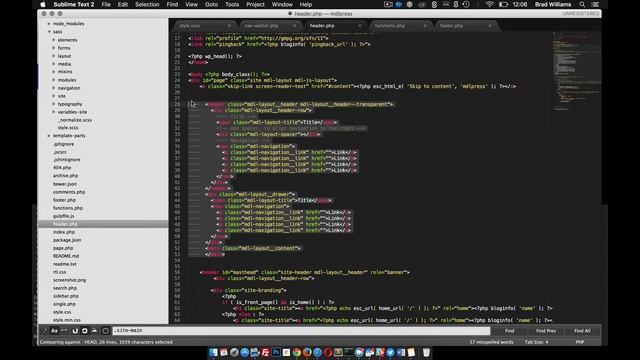Expand the template-parts folder
The image size is (640, 360).
(49, 136)
